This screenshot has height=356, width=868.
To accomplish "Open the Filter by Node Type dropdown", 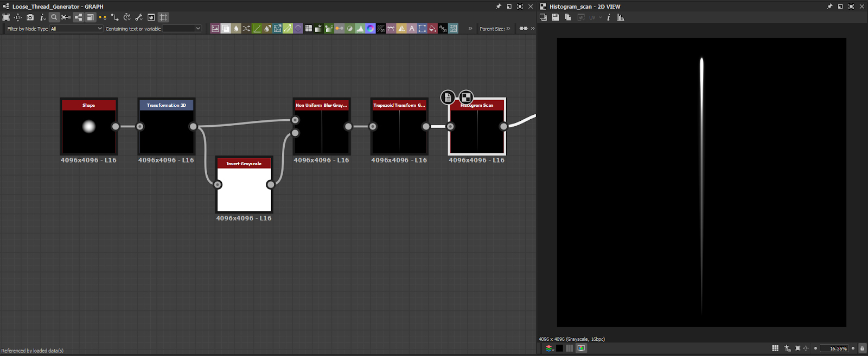I will point(76,29).
